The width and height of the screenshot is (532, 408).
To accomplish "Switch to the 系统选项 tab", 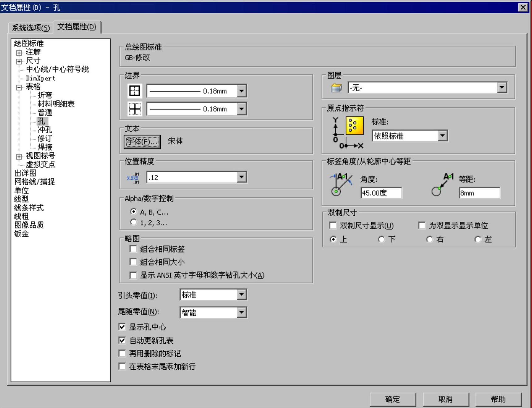I will (x=30, y=28).
